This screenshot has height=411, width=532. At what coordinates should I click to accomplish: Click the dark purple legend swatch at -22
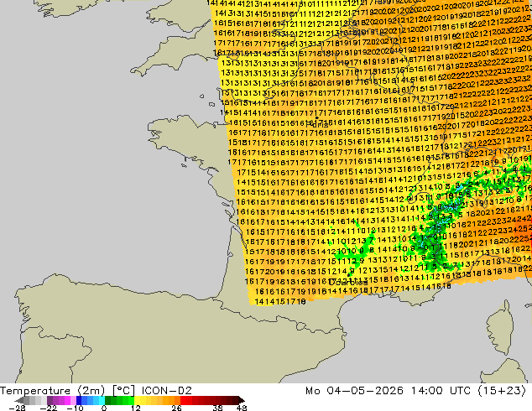click(x=50, y=400)
